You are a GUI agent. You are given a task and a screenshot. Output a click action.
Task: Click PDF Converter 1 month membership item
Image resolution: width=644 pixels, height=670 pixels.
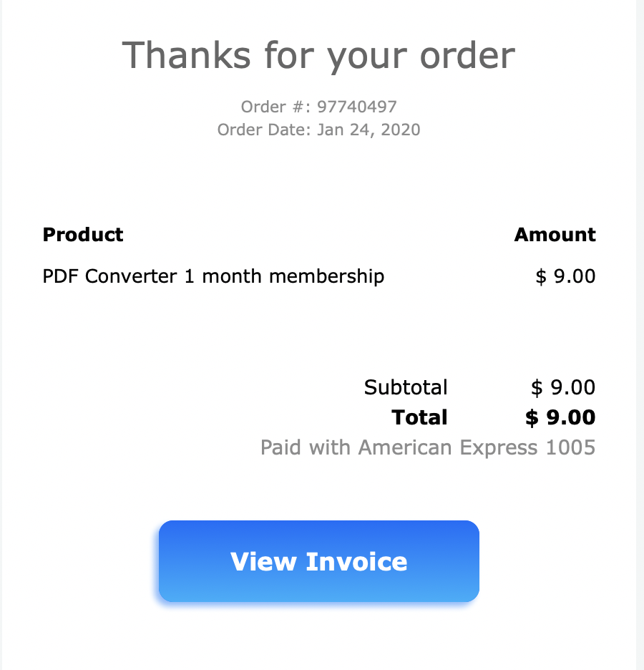213,276
